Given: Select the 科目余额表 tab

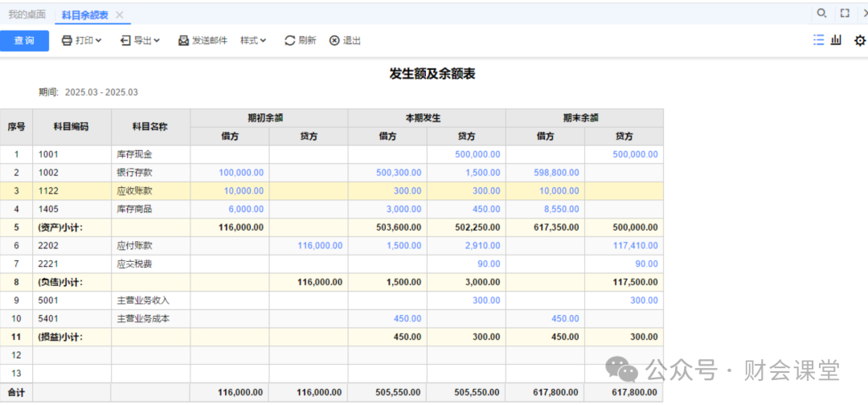Looking at the screenshot, I should (84, 14).
